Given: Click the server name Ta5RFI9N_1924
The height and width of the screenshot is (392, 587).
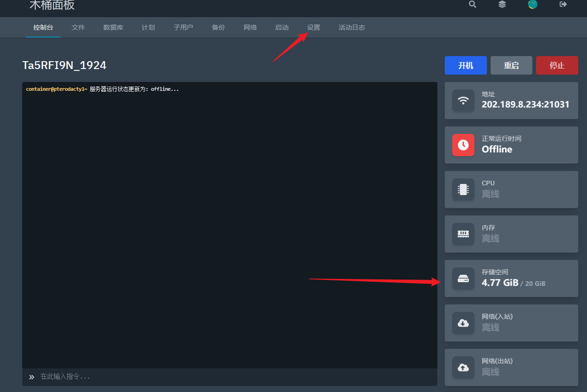Looking at the screenshot, I should 64,65.
